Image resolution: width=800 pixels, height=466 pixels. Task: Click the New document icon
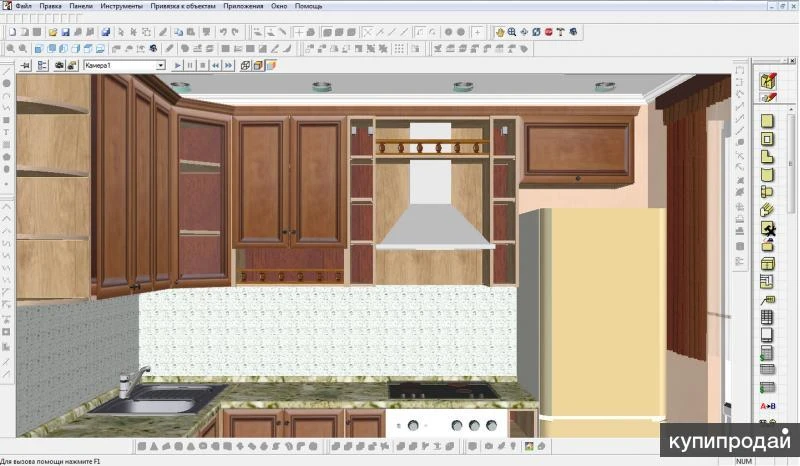pos(10,32)
